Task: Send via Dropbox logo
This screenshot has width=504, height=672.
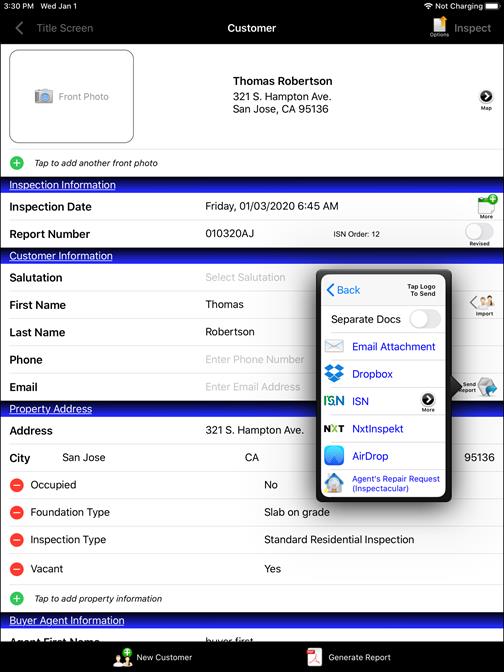Action: [334, 373]
